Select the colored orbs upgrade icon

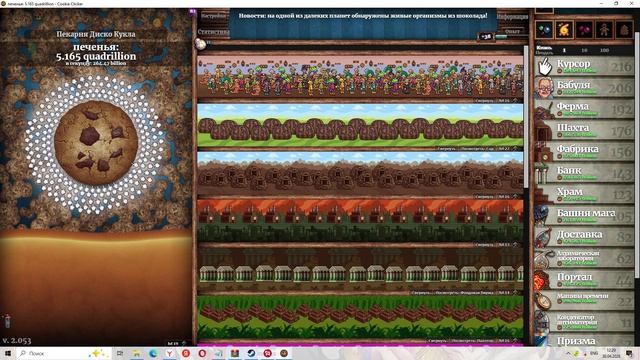point(544,30)
